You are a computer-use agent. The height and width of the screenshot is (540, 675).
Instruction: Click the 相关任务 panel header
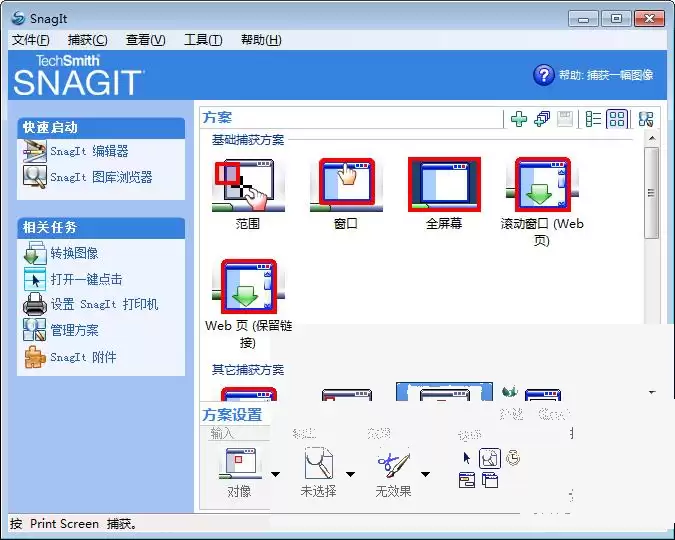tap(101, 227)
